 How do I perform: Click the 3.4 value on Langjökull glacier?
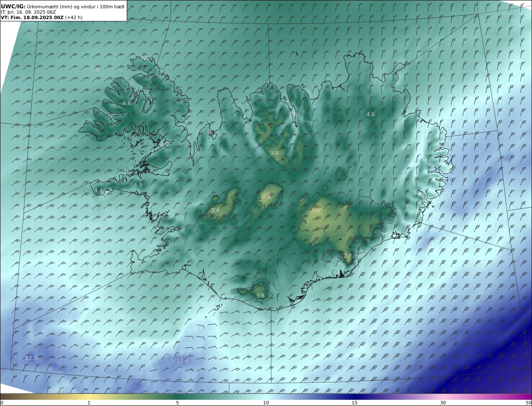pyautogui.click(x=215, y=210)
